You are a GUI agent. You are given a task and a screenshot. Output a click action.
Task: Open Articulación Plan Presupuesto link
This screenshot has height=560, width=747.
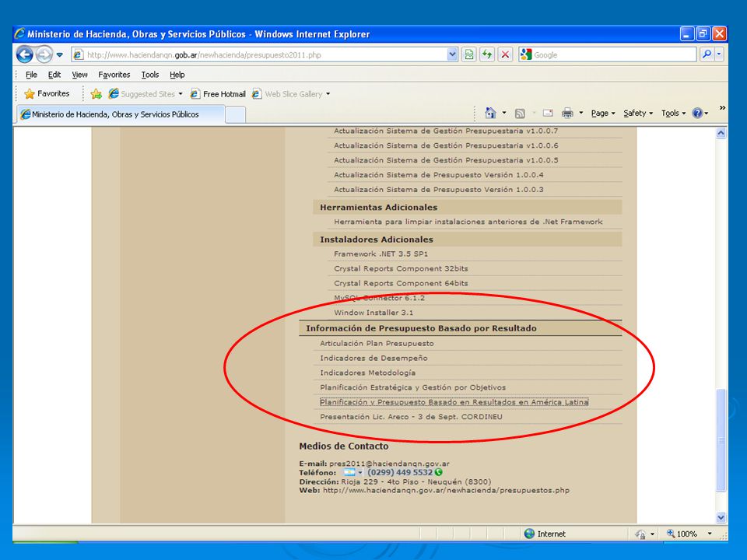[x=377, y=343]
